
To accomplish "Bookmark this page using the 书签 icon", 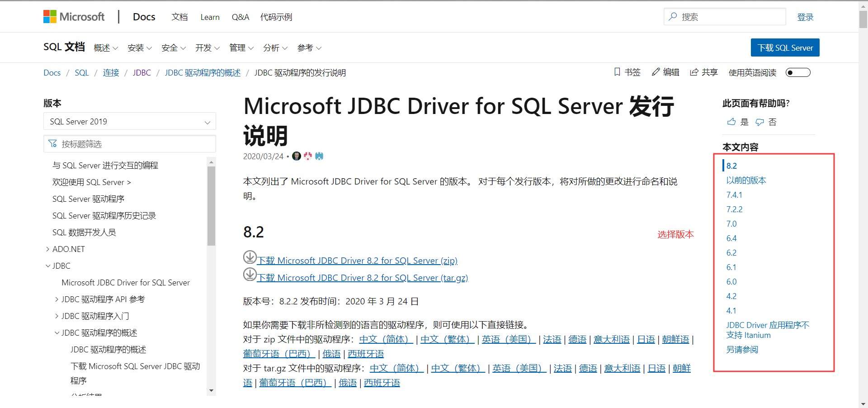I will coord(617,72).
